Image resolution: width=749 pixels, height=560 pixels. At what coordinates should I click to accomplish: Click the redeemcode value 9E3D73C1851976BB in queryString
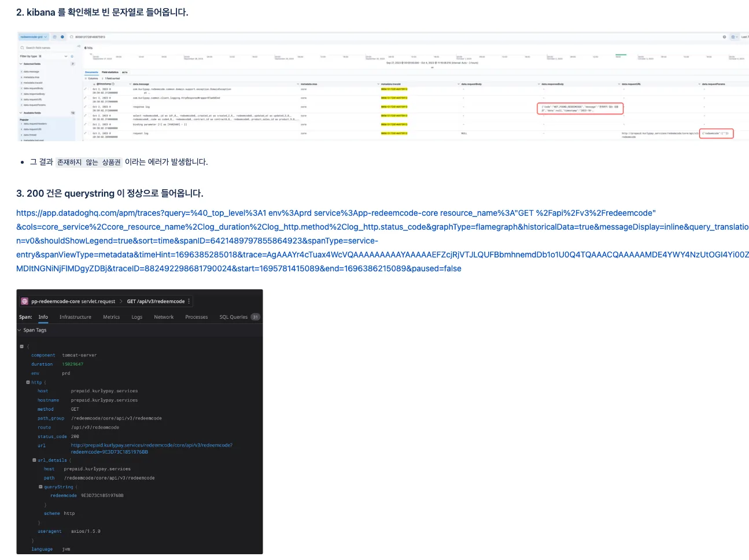[102, 496]
